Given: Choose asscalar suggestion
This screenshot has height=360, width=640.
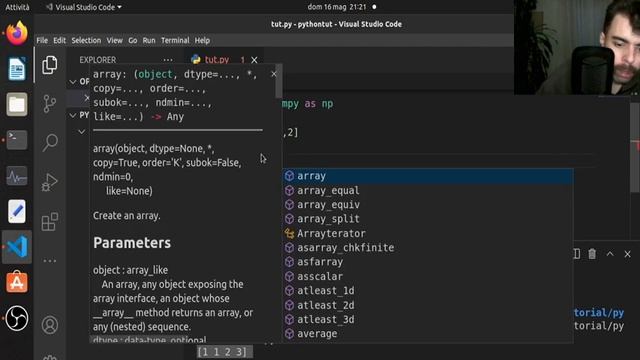Looking at the screenshot, I should (x=428, y=276).
